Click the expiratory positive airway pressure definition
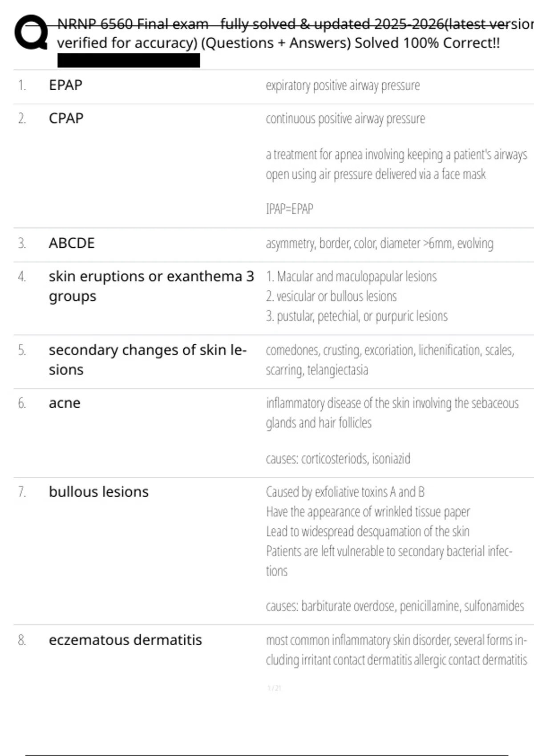 pos(343,85)
